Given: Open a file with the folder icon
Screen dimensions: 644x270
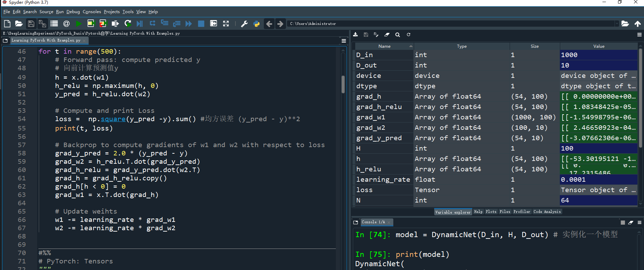Looking at the screenshot, I should point(19,24).
